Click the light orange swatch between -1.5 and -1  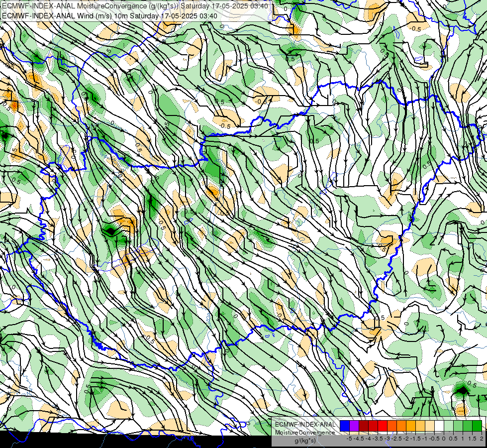tap(420, 426)
